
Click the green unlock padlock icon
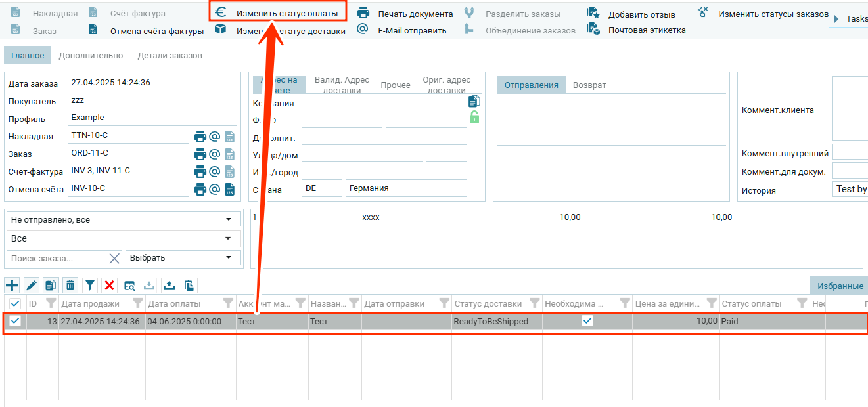click(474, 117)
